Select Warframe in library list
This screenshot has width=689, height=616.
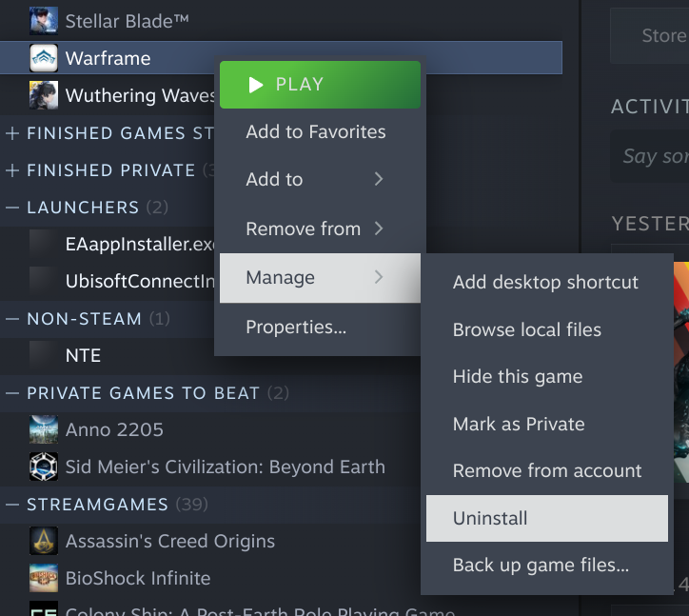[x=281, y=58]
